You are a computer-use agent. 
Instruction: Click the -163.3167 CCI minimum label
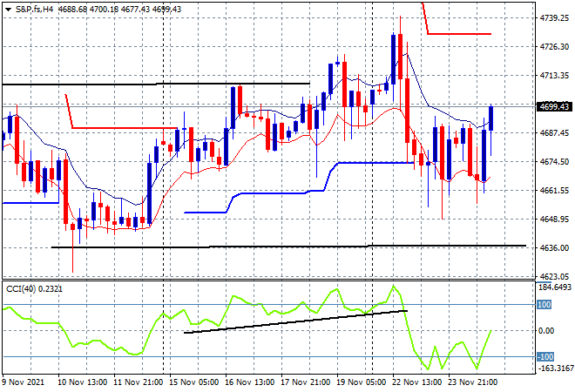[x=555, y=368]
